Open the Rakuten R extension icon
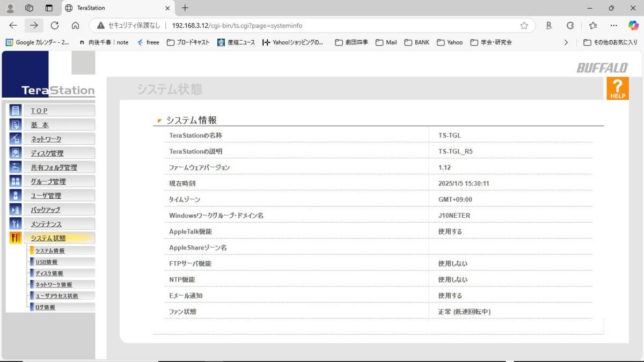644x362 pixels. pos(548,25)
